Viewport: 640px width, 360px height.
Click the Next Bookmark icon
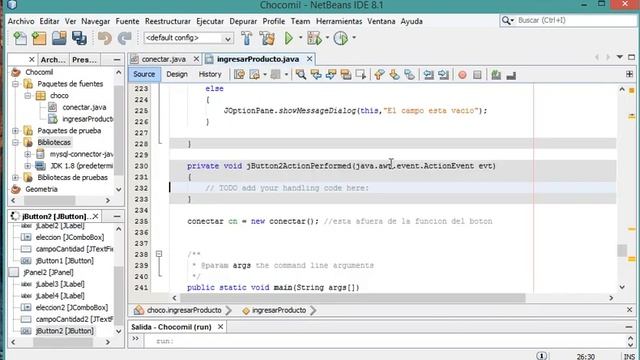(394, 74)
